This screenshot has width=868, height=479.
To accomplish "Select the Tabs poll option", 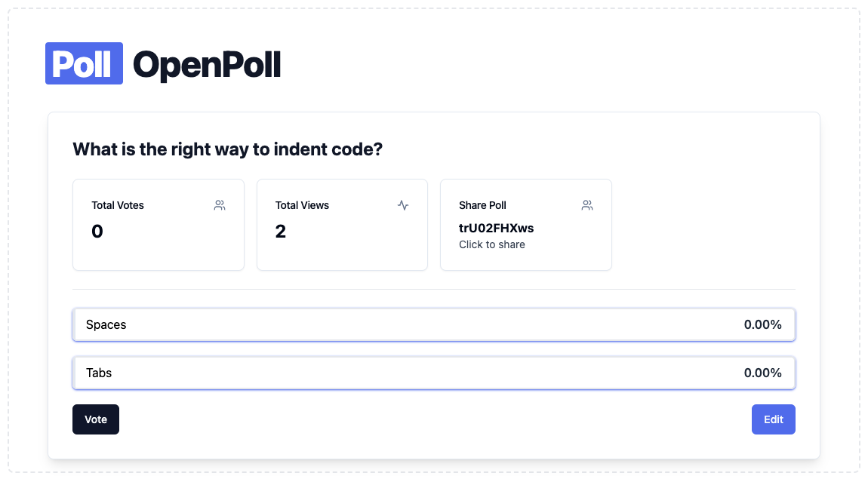I will click(434, 373).
